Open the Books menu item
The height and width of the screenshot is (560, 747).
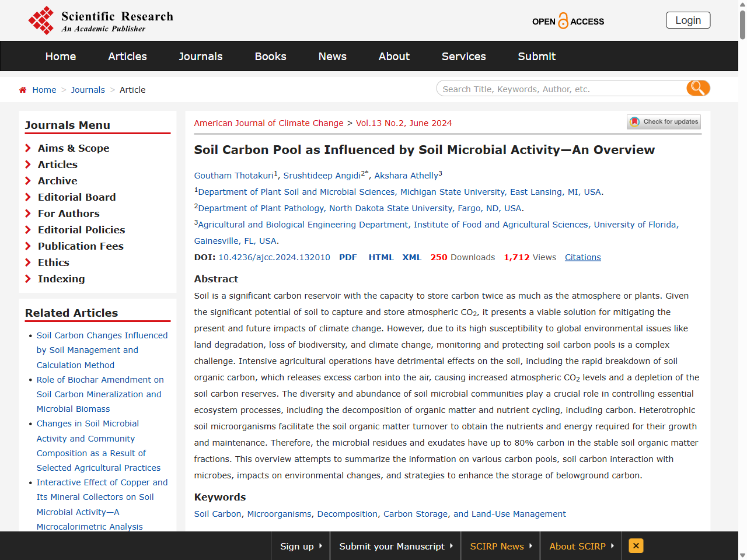click(x=270, y=56)
